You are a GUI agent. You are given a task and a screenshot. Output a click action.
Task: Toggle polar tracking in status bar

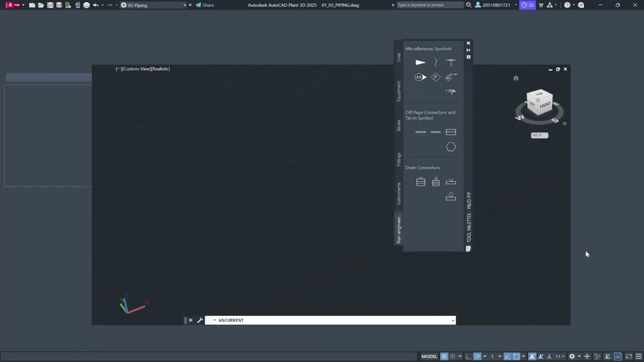pyautogui.click(x=477, y=356)
